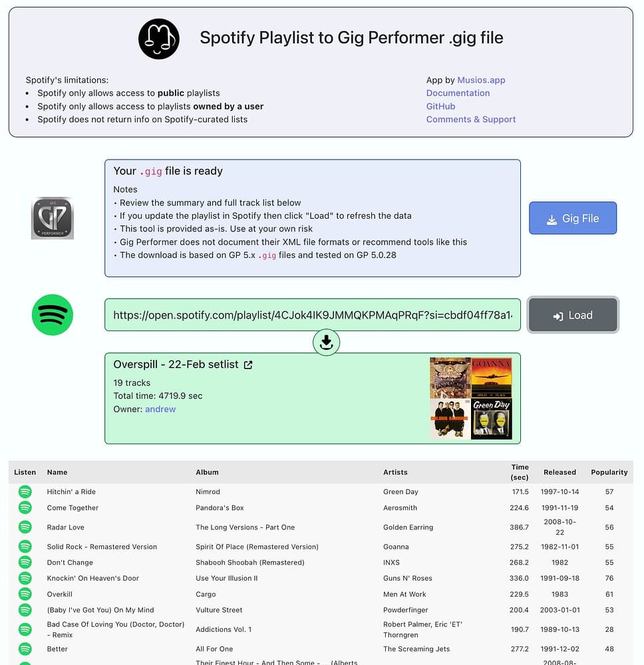Play Knockin' On Heaven's Door Spotify icon
The height and width of the screenshot is (665, 644).
pos(25,578)
